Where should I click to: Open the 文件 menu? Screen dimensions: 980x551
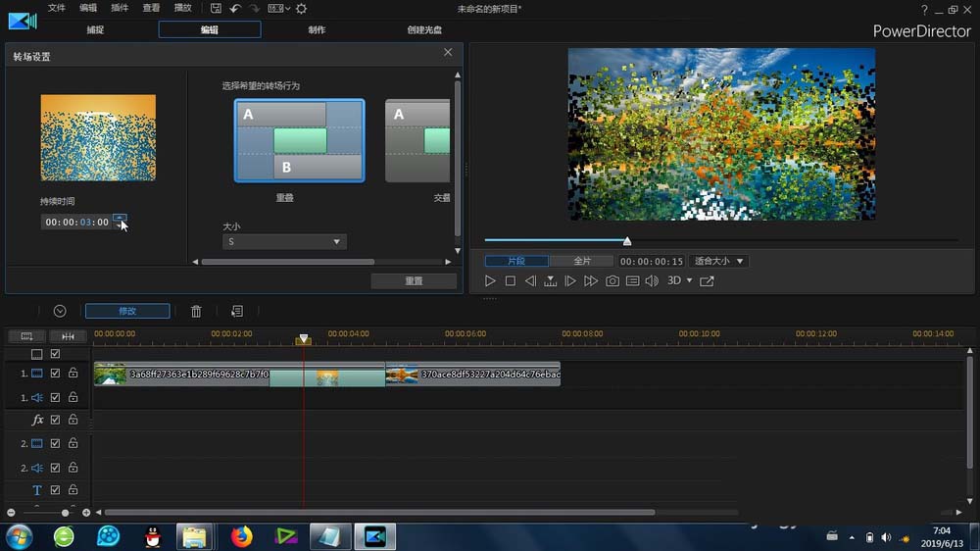[x=56, y=8]
